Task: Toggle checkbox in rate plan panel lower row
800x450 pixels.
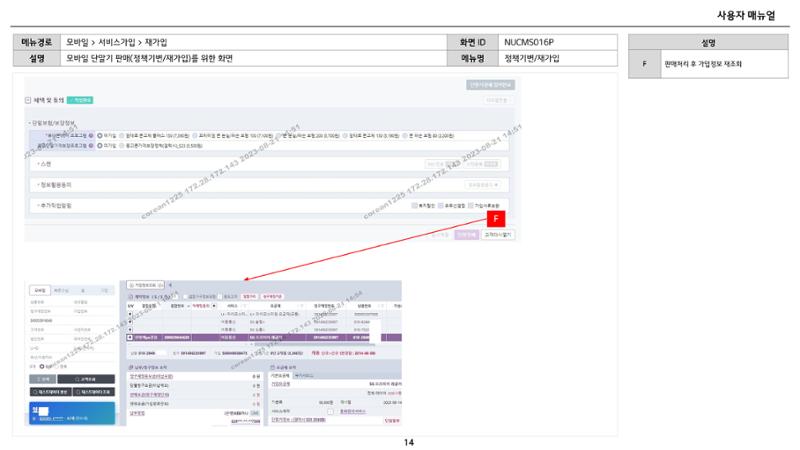Action: coord(330,411)
